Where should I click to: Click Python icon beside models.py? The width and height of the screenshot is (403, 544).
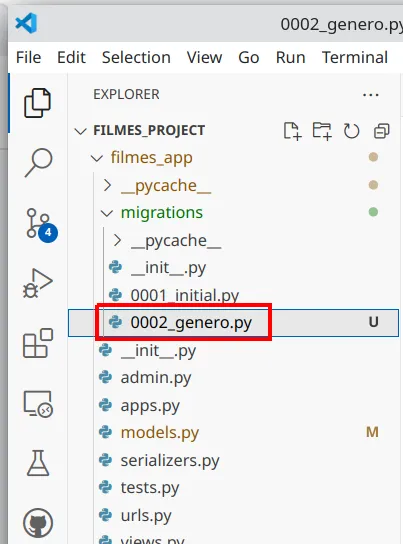pos(105,432)
